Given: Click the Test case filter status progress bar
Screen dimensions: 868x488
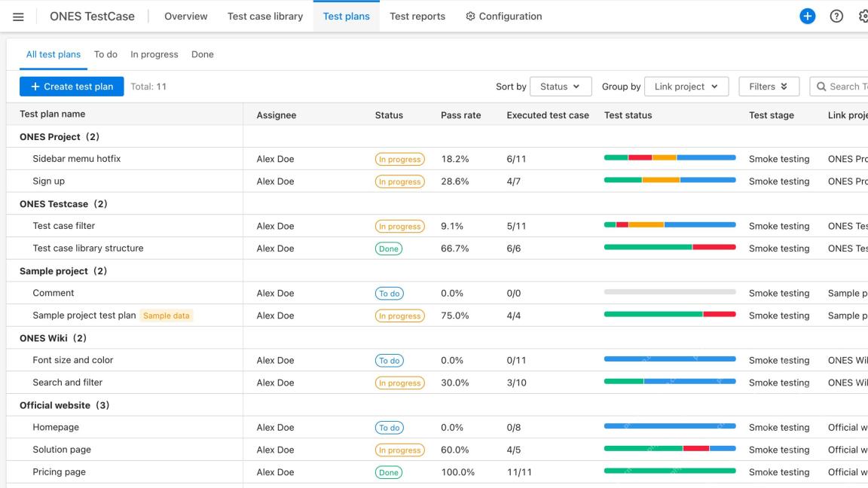Looking at the screenshot, I should pyautogui.click(x=670, y=224).
